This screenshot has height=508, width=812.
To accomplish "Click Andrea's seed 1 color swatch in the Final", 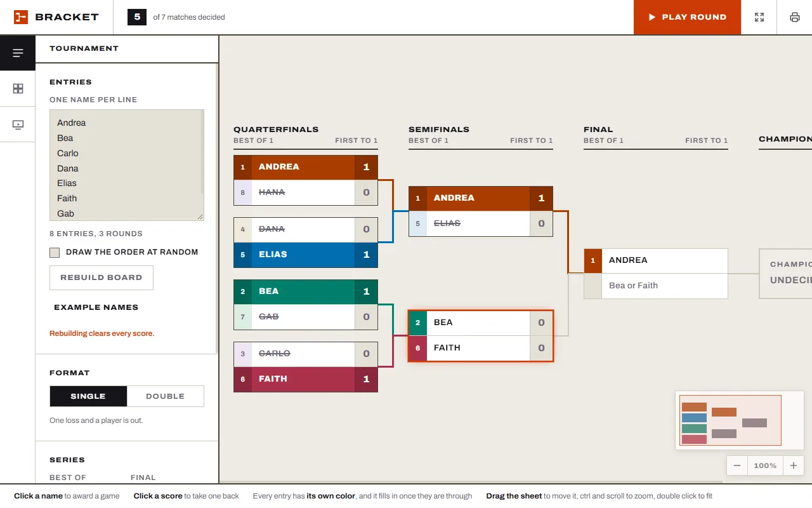I will (593, 260).
